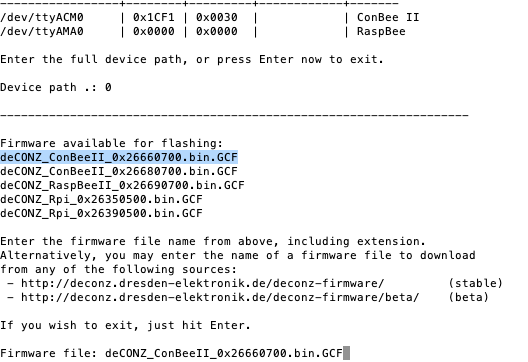Click the /dev/ttyACM0 device path
This screenshot has height=362, width=528.
(42, 17)
